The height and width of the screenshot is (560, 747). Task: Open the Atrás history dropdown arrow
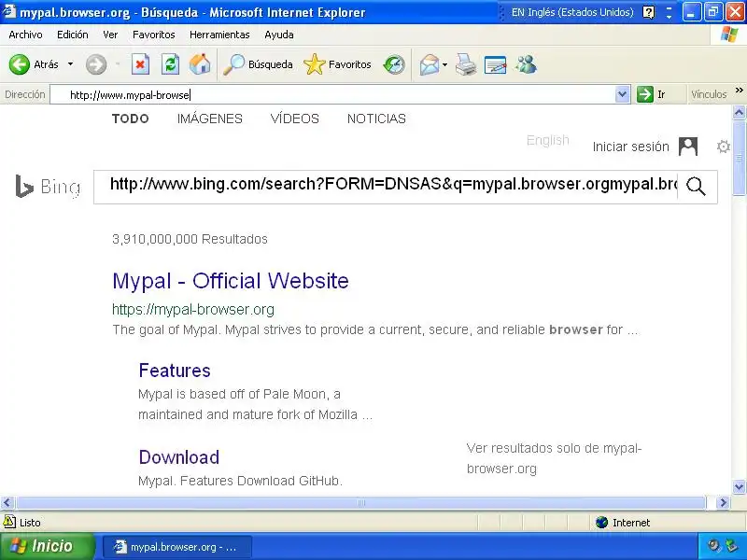tap(71, 63)
